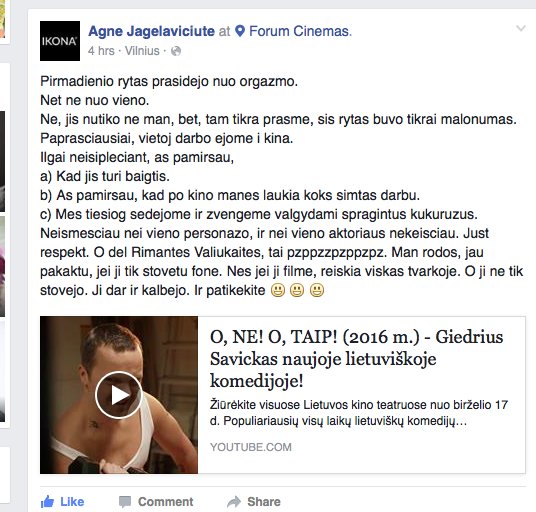Open the O, NE! O, TAIP! video title

pos(357,359)
